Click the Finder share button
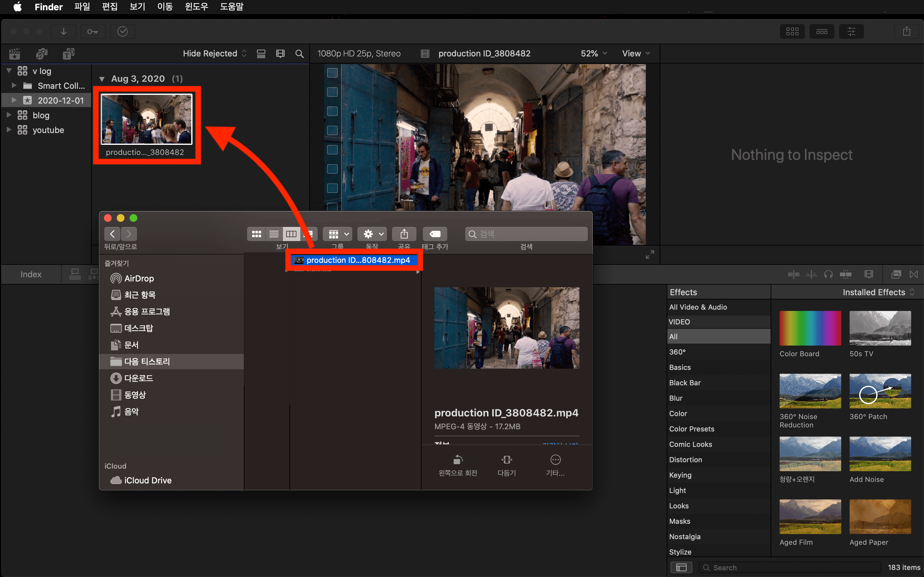The image size is (924, 577). (404, 234)
